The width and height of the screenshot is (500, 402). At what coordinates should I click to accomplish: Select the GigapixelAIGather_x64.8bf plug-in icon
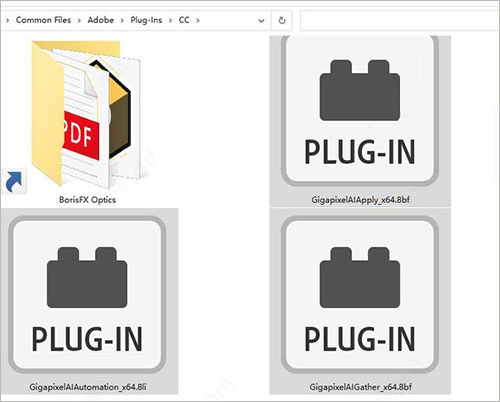tap(360, 295)
